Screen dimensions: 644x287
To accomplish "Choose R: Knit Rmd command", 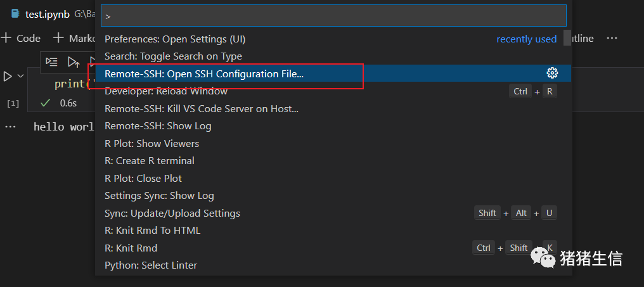I will 333,248.
